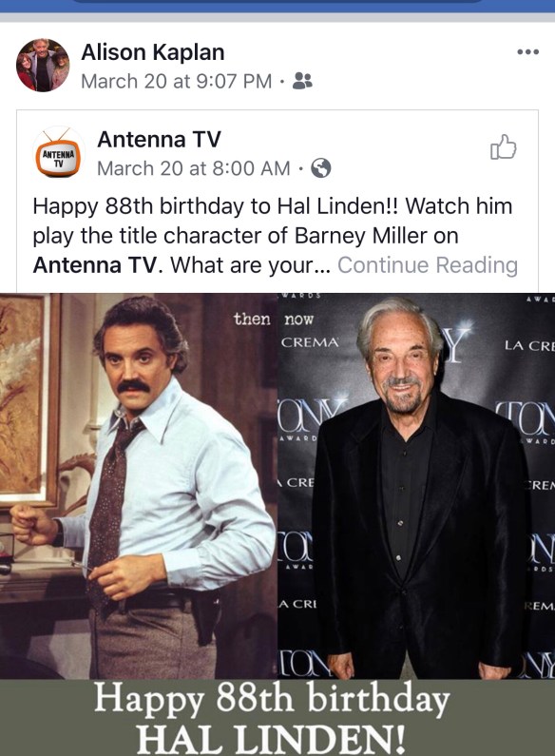This screenshot has width=555, height=756.
Task: Open Antenna TV page via its name
Action: (159, 140)
